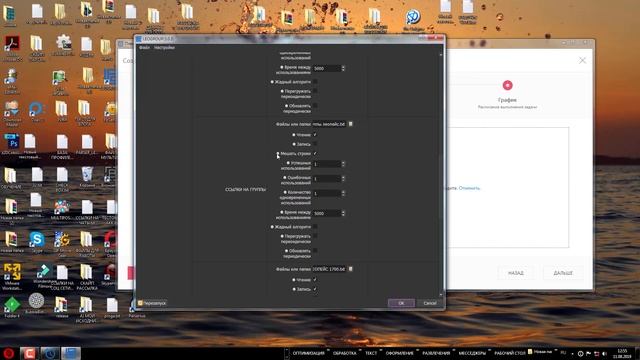Viewport: 640px width, 360px height.
Task: Browse files icon beside bottom Файлы или папки field
Action: 350,269
